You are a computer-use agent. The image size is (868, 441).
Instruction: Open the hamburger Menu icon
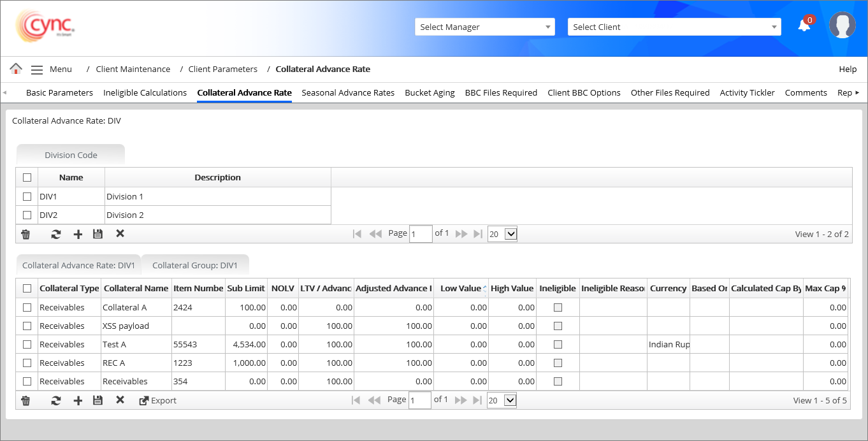pyautogui.click(x=37, y=69)
